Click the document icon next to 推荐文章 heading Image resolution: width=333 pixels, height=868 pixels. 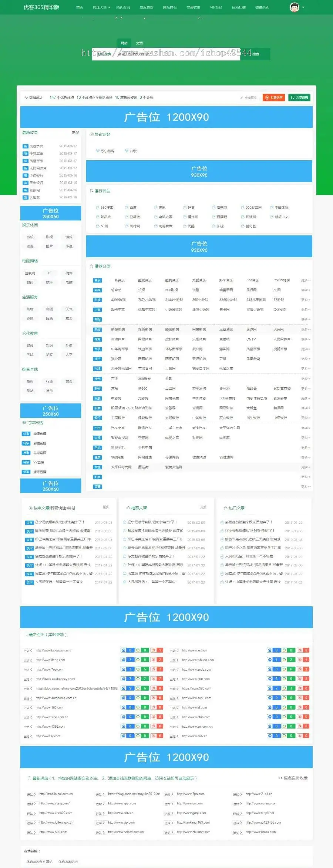click(x=128, y=508)
